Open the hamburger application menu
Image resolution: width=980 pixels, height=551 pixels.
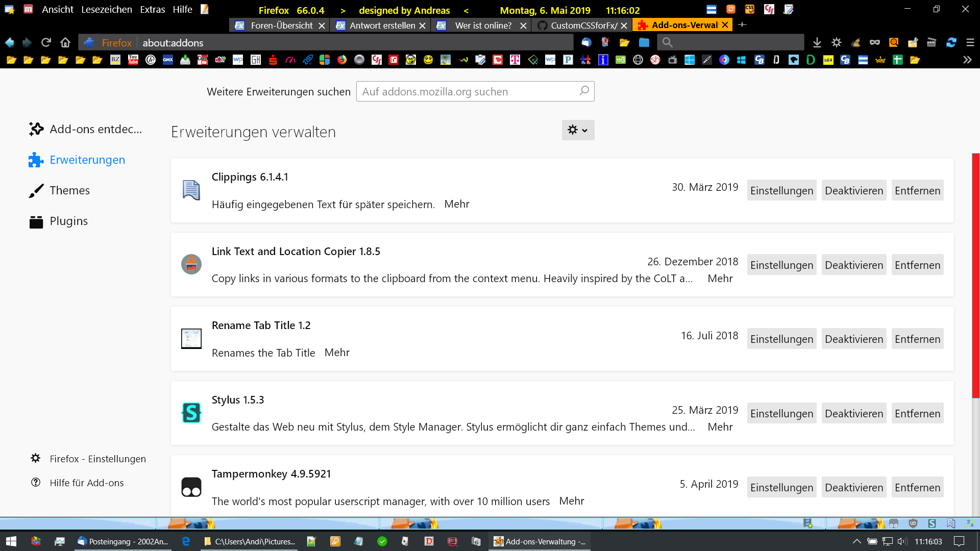coord(970,43)
